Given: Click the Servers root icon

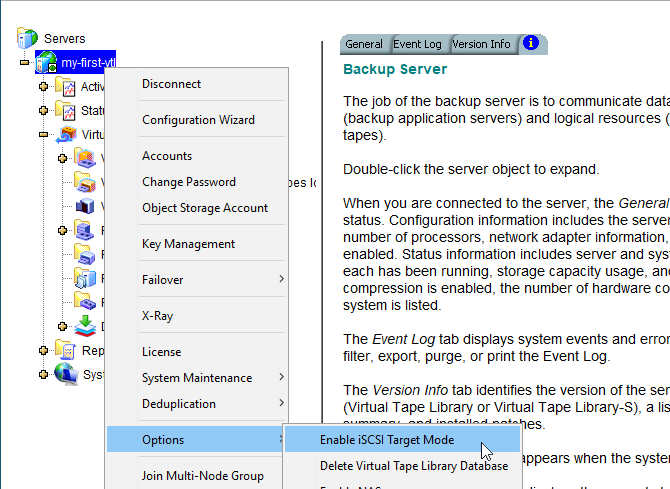Looking at the screenshot, I should [27, 38].
